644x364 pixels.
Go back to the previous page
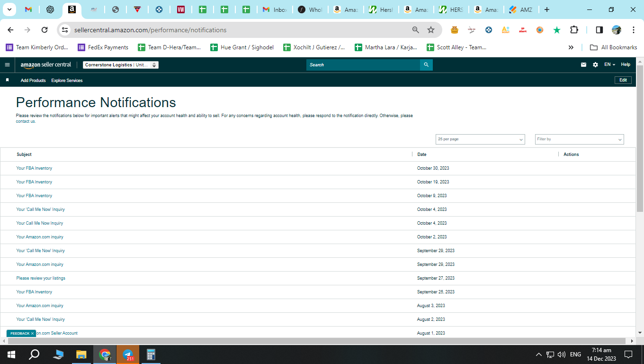click(10, 30)
